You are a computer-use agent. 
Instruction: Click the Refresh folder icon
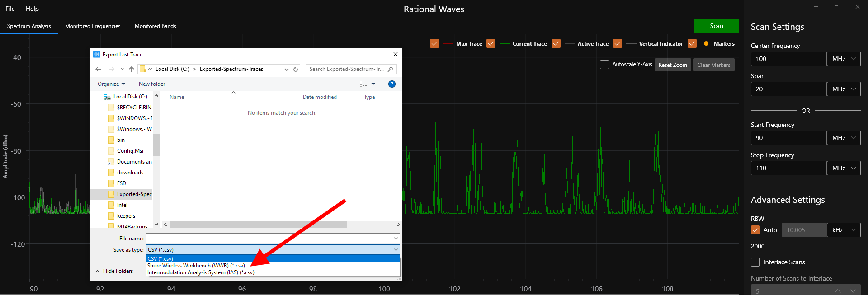coord(296,69)
